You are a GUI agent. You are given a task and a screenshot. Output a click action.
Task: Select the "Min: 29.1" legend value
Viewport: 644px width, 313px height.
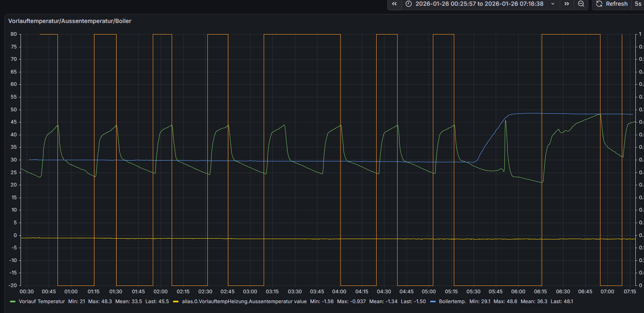(480, 301)
